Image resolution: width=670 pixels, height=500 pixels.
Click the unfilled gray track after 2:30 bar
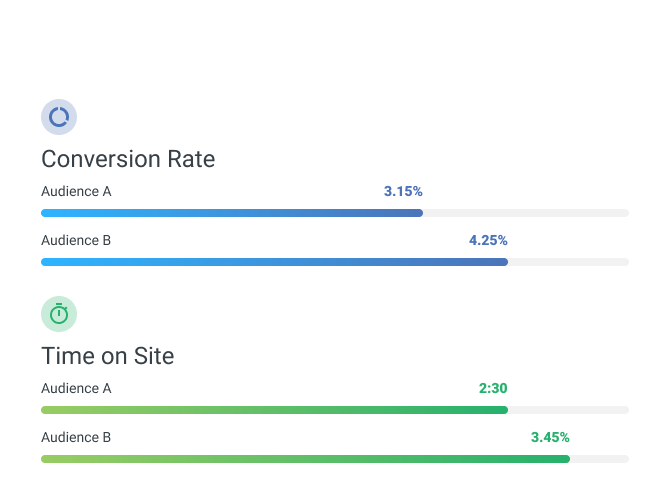point(568,410)
